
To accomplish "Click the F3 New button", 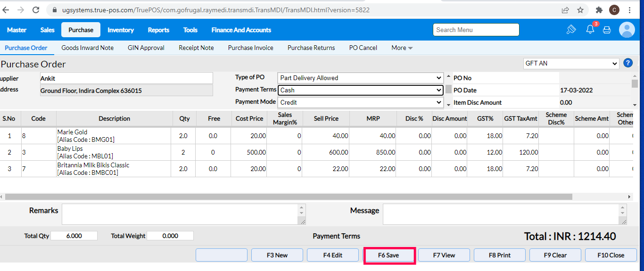I will pos(277,255).
